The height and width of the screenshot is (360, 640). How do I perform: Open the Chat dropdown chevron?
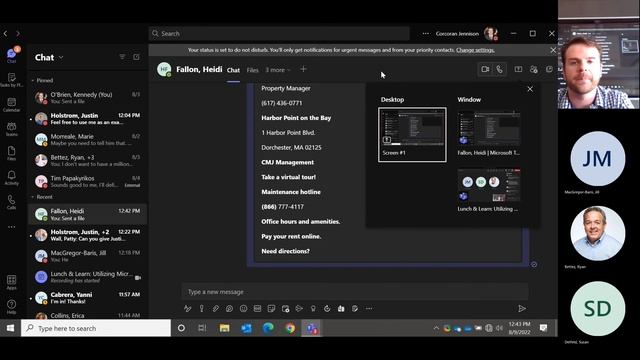[61, 58]
